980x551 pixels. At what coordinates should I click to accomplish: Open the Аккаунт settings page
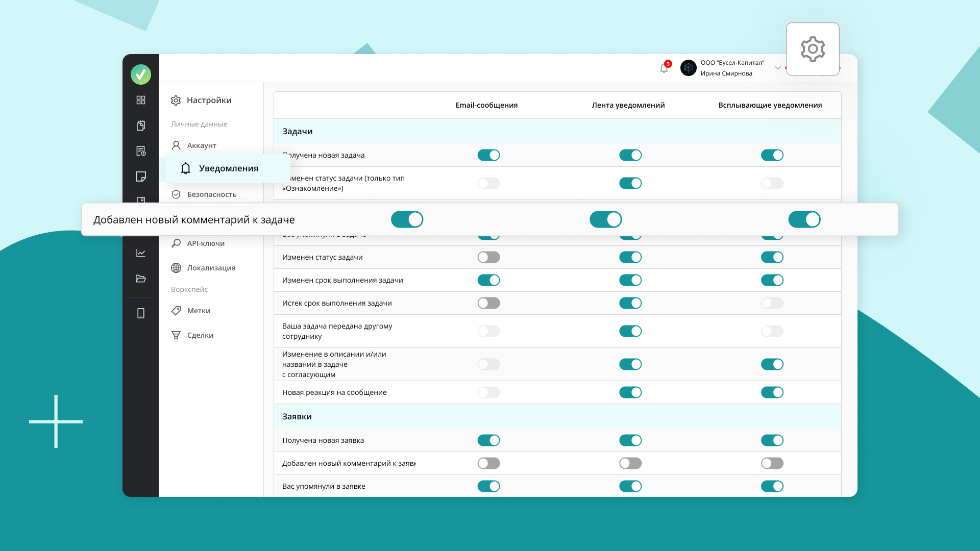201,145
